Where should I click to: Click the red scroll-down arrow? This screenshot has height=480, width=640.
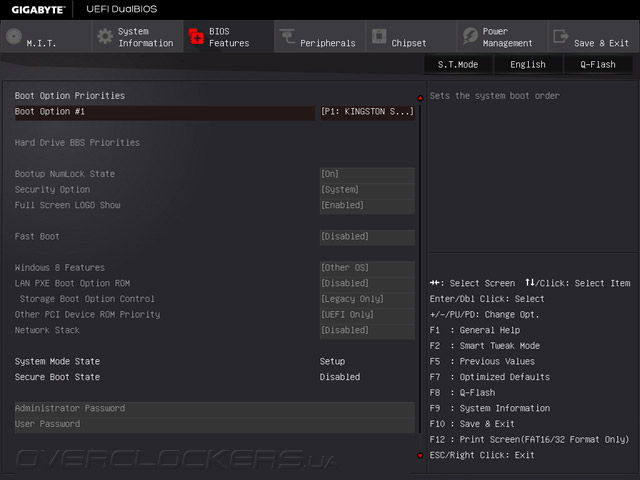[420, 455]
